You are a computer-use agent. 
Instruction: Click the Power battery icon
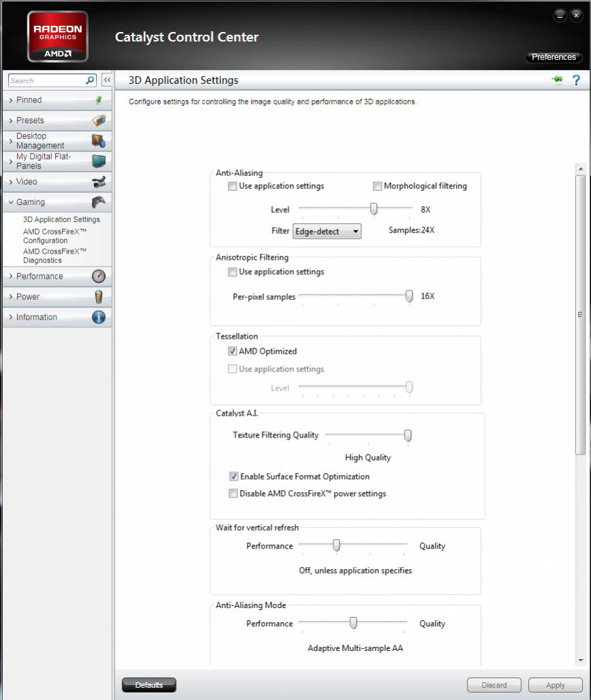[x=99, y=297]
